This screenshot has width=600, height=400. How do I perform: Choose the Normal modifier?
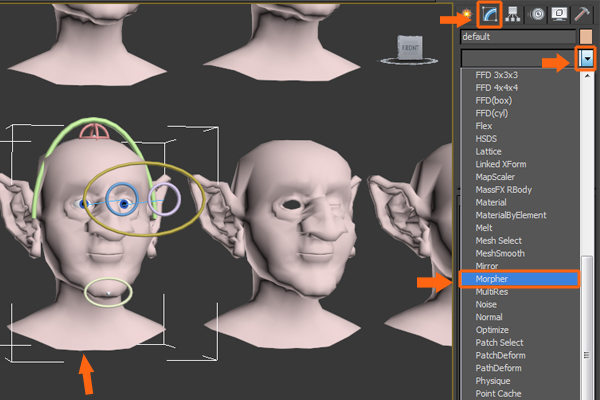coord(489,317)
